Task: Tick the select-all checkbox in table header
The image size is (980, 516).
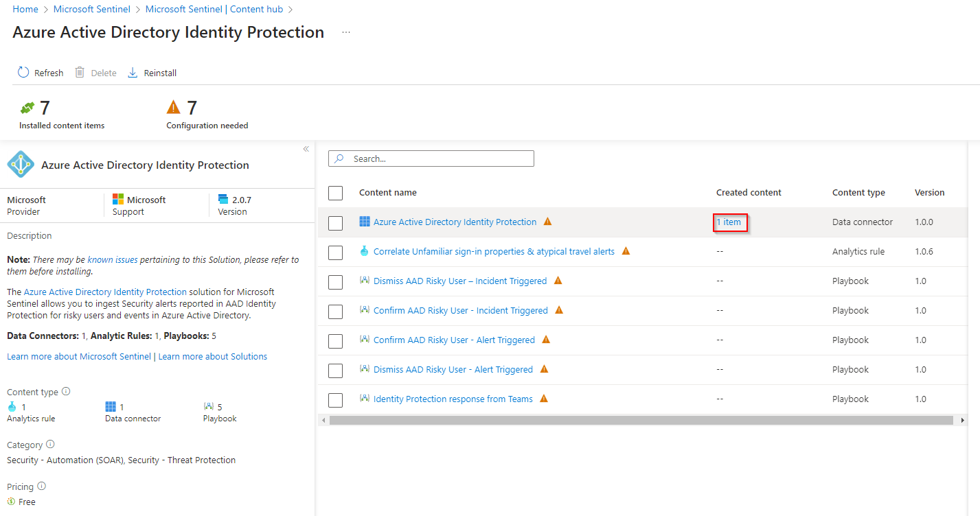Action: [335, 193]
